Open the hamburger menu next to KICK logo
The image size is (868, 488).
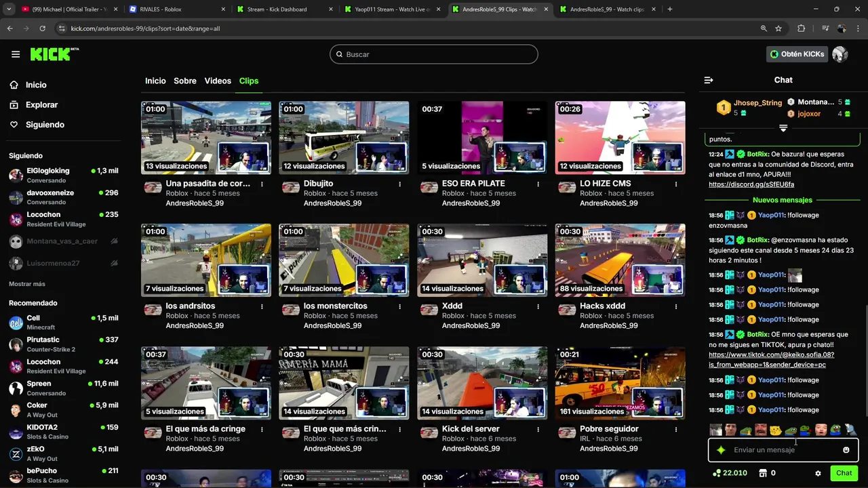pos(16,54)
